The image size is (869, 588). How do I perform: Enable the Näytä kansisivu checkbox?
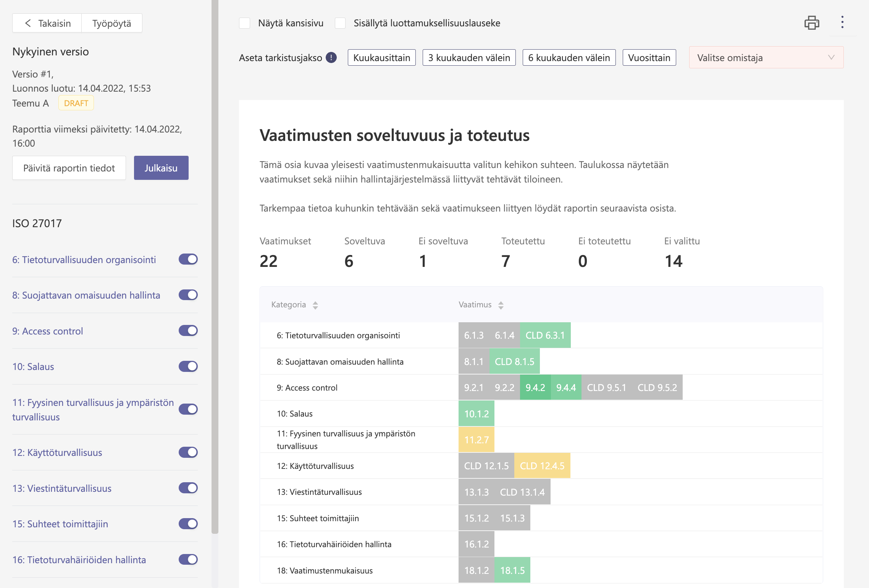tap(245, 23)
